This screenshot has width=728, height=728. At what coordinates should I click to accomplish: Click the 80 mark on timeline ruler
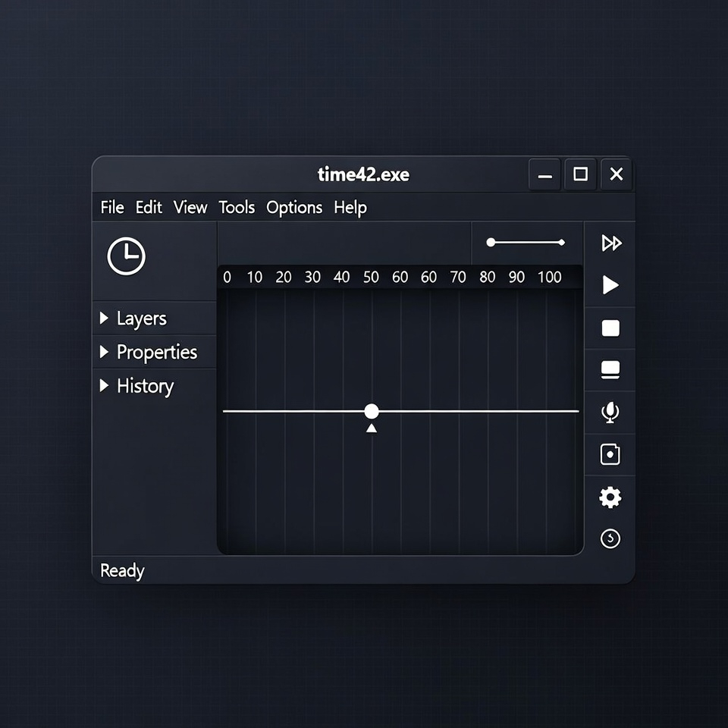pyautogui.click(x=487, y=278)
